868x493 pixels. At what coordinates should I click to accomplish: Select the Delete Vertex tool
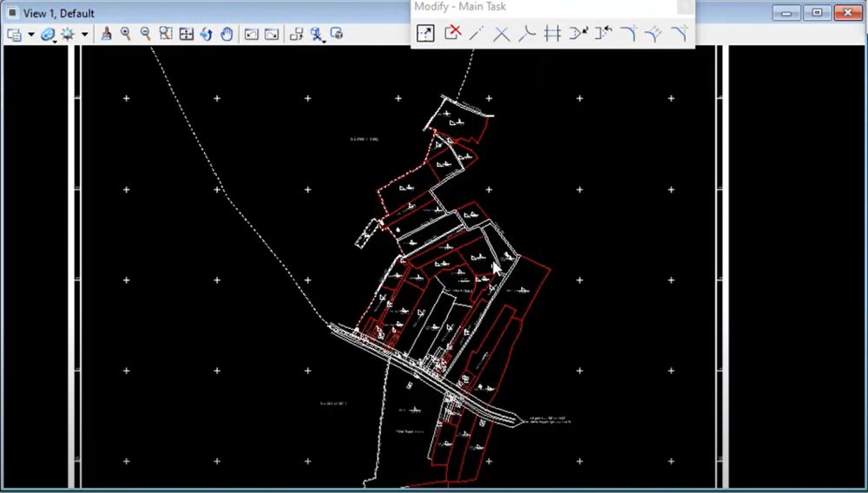point(603,33)
